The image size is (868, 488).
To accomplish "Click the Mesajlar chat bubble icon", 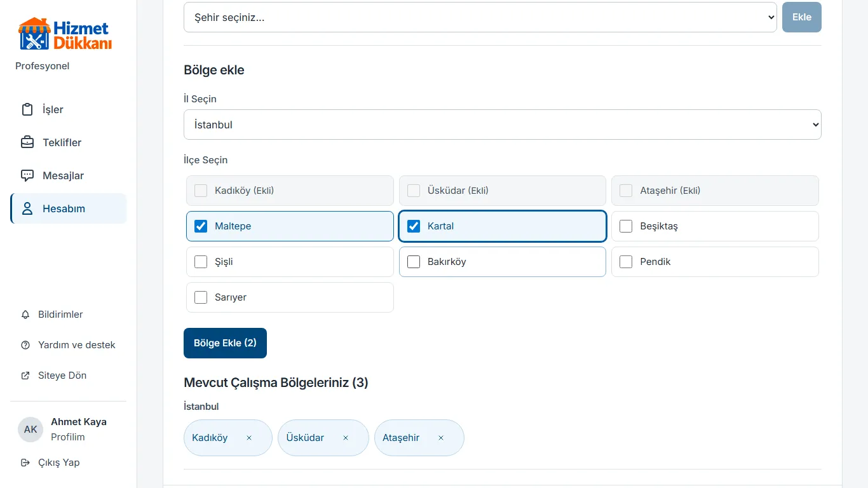I will click(27, 175).
